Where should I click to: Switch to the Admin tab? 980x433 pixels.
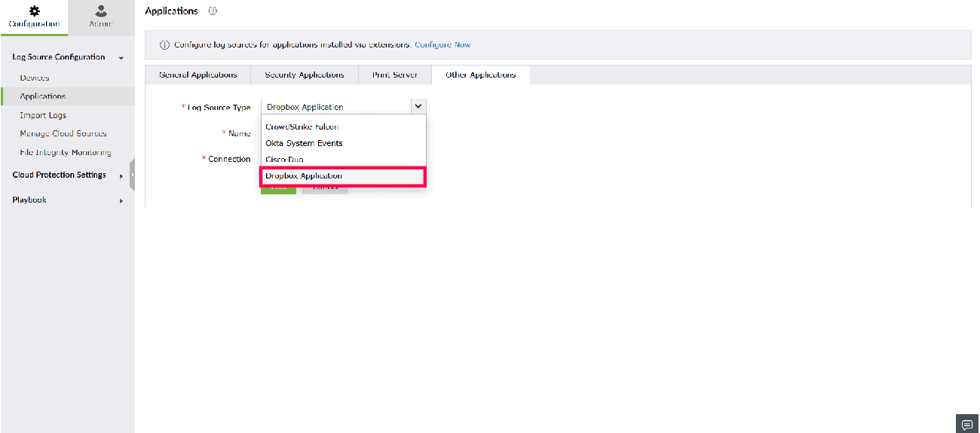point(101,17)
